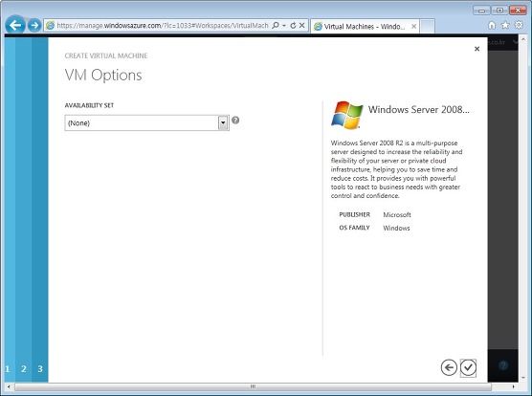The width and height of the screenshot is (532, 396).
Task: Click the horizontal scrollbar thumb
Action: tap(253, 386)
